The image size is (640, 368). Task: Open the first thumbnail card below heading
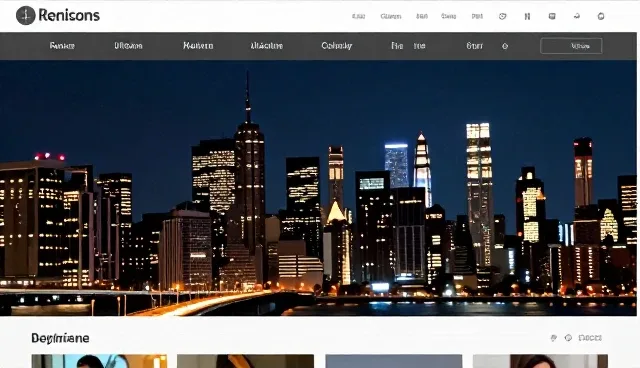(x=99, y=361)
